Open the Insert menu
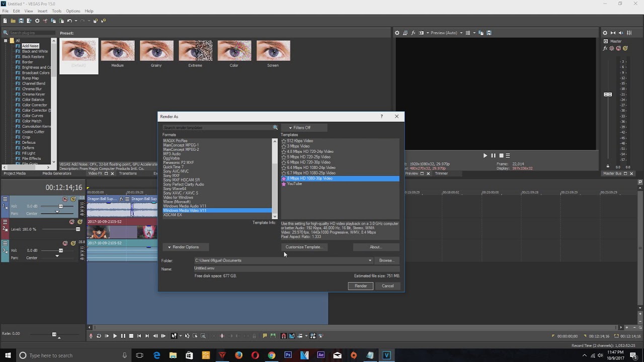644x362 pixels. [x=42, y=11]
